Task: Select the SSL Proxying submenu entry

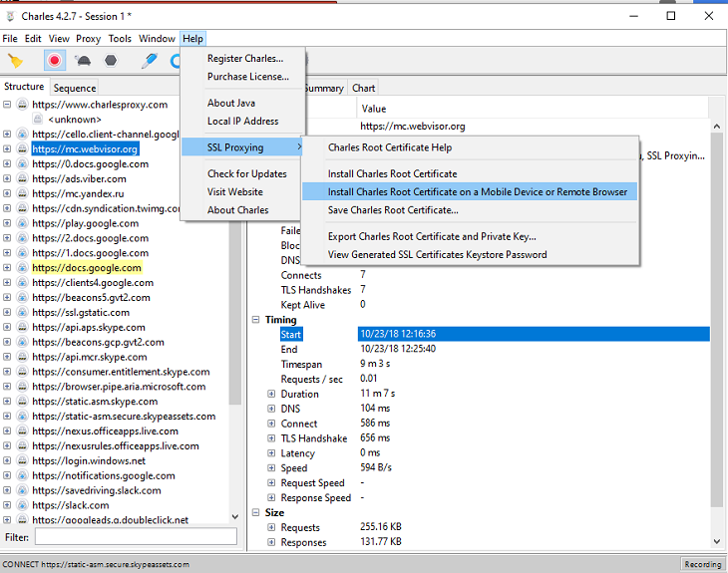Action: click(x=242, y=147)
